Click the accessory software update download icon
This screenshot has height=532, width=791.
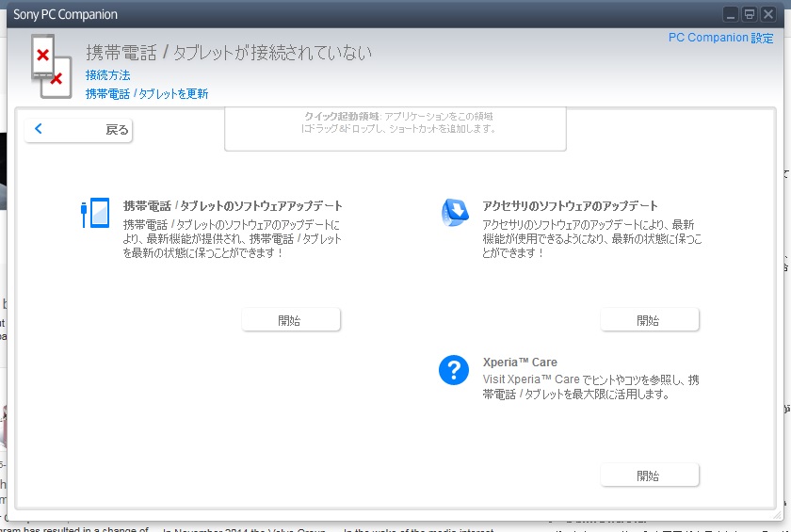point(455,213)
